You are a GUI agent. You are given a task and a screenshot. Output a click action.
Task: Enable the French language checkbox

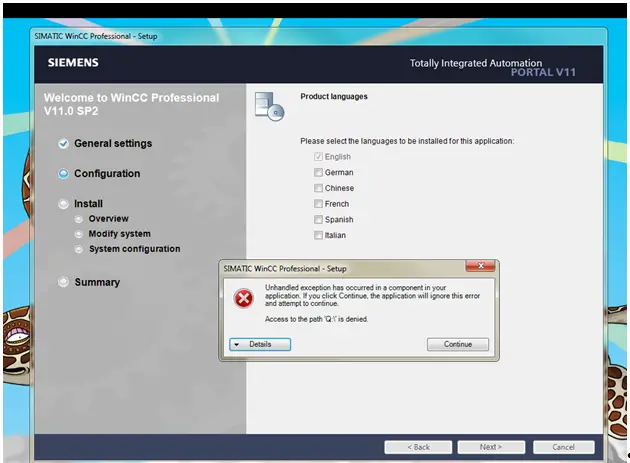tap(318, 204)
